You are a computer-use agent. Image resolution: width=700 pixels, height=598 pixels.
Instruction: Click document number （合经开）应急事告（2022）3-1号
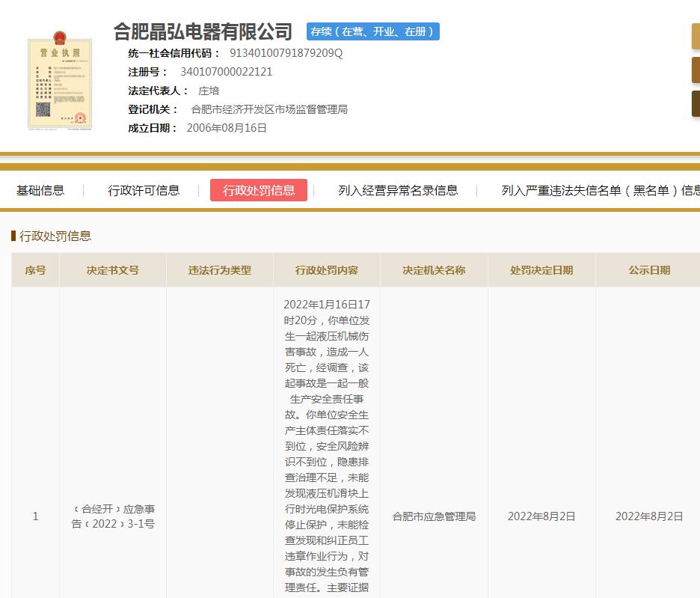(x=113, y=516)
